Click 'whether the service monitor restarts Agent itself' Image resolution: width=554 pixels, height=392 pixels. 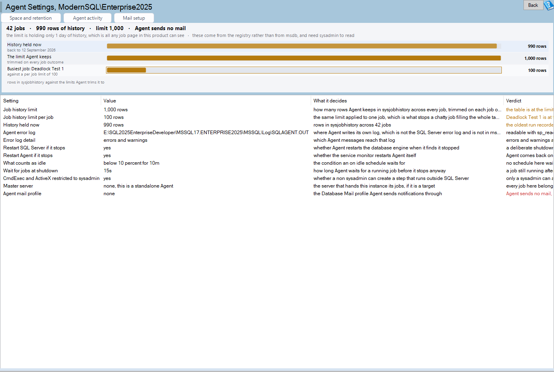[x=365, y=155]
